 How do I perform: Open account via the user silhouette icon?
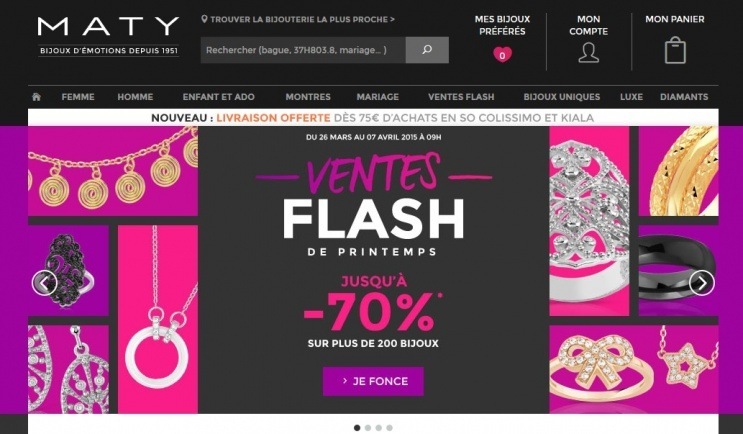point(589,53)
